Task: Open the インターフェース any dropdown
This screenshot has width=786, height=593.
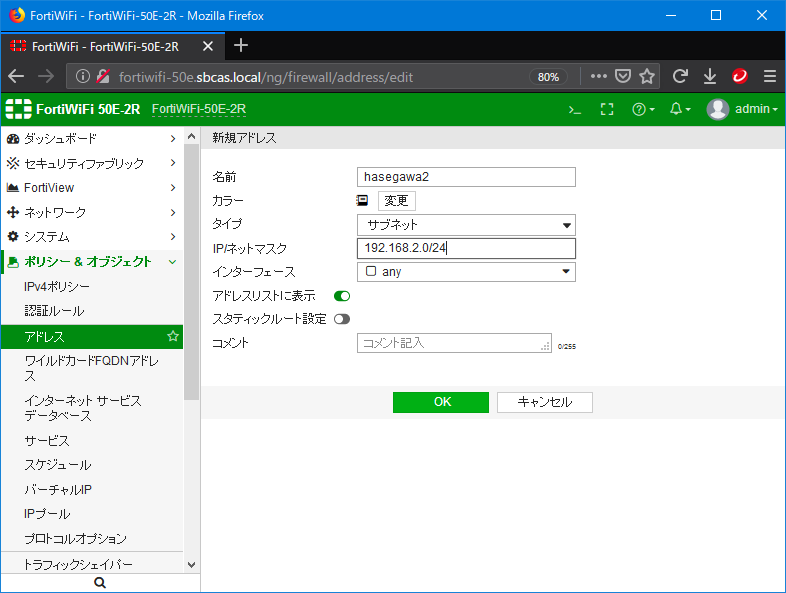Action: coord(466,272)
